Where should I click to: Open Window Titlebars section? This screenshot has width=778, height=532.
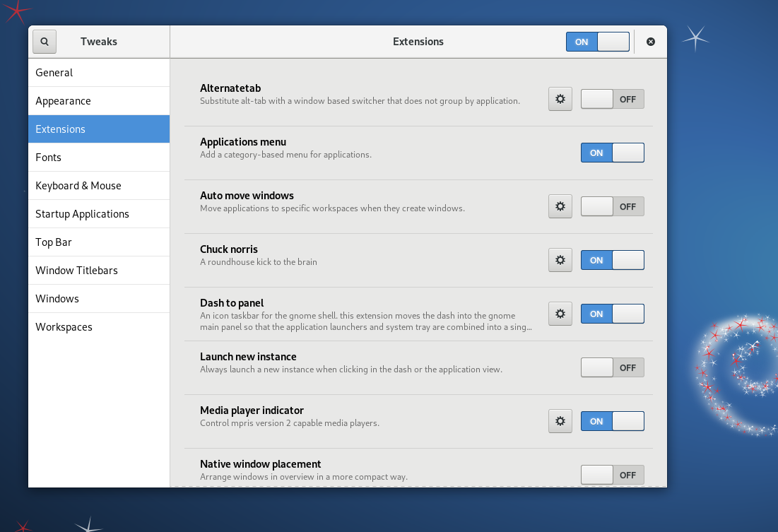[99, 271]
